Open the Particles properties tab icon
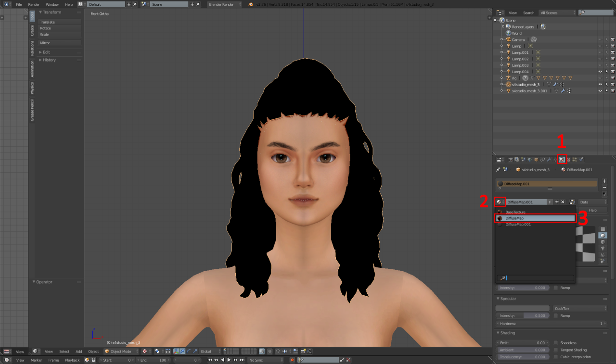This screenshot has height=364, width=616. click(x=575, y=159)
